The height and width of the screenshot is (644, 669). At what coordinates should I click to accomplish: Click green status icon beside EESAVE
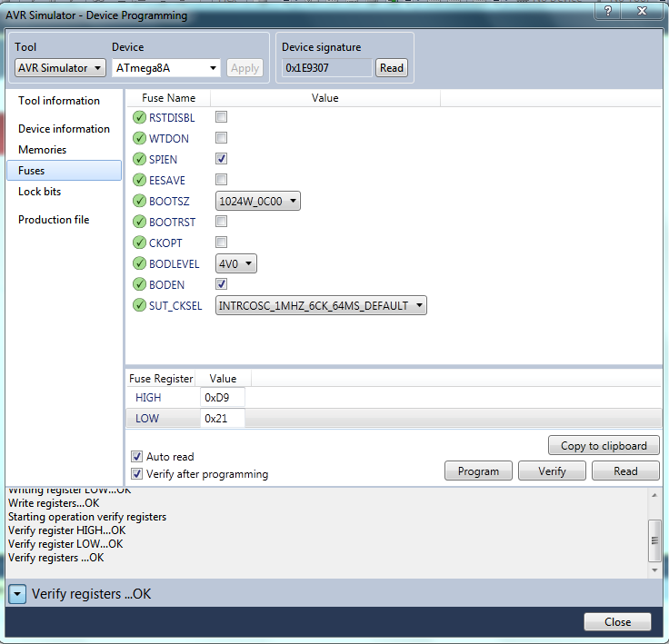coord(139,180)
